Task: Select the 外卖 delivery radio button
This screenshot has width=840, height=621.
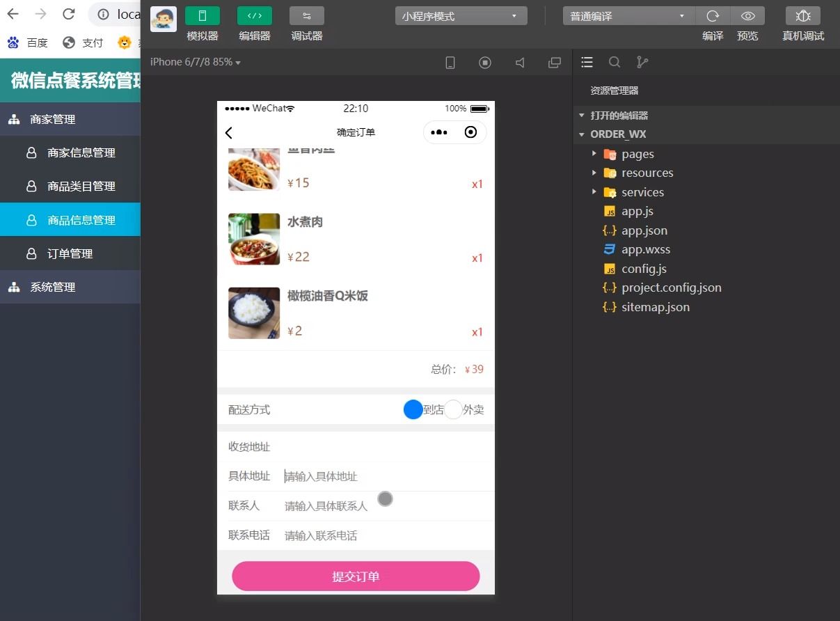Action: (453, 409)
